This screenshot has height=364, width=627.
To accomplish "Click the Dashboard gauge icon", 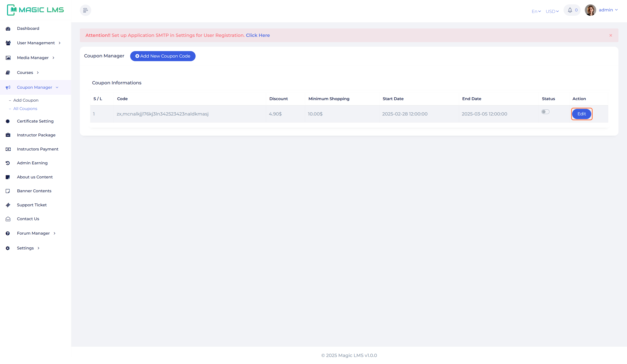I will point(8,29).
